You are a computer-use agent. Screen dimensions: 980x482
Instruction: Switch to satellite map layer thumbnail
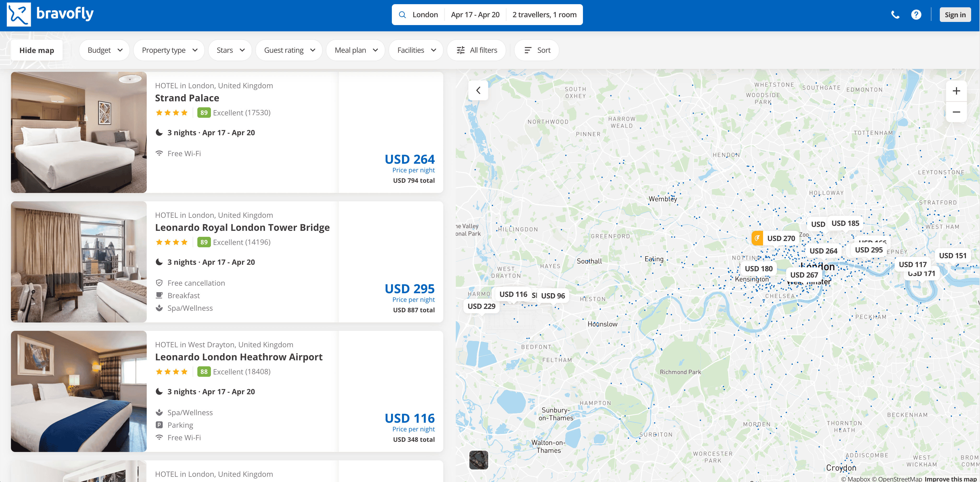point(479,460)
